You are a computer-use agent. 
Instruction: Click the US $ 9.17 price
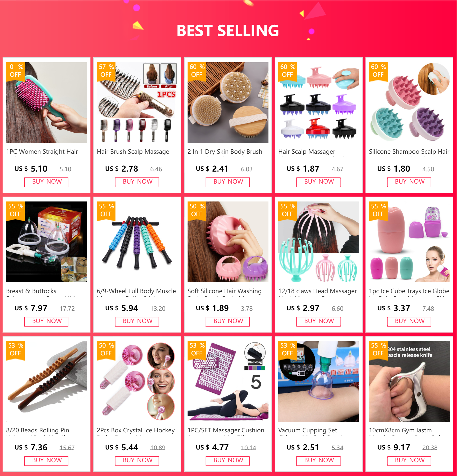pos(394,447)
